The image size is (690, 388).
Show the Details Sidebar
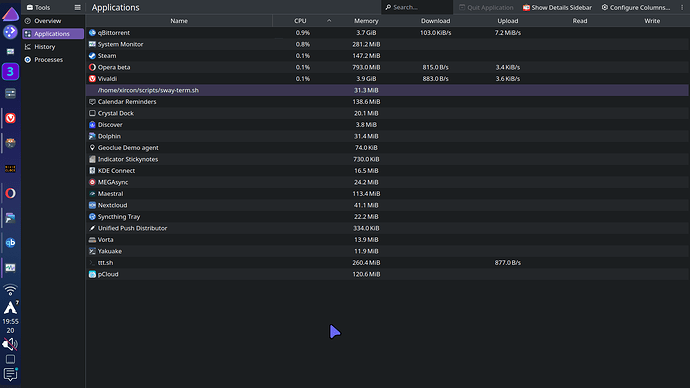557,7
